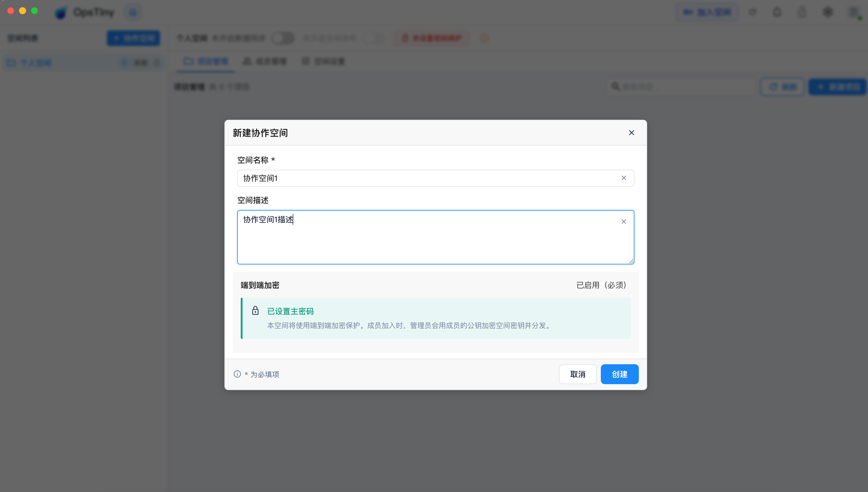Toggle the switch in the background header bar
This screenshot has width=868, height=492.
point(283,38)
